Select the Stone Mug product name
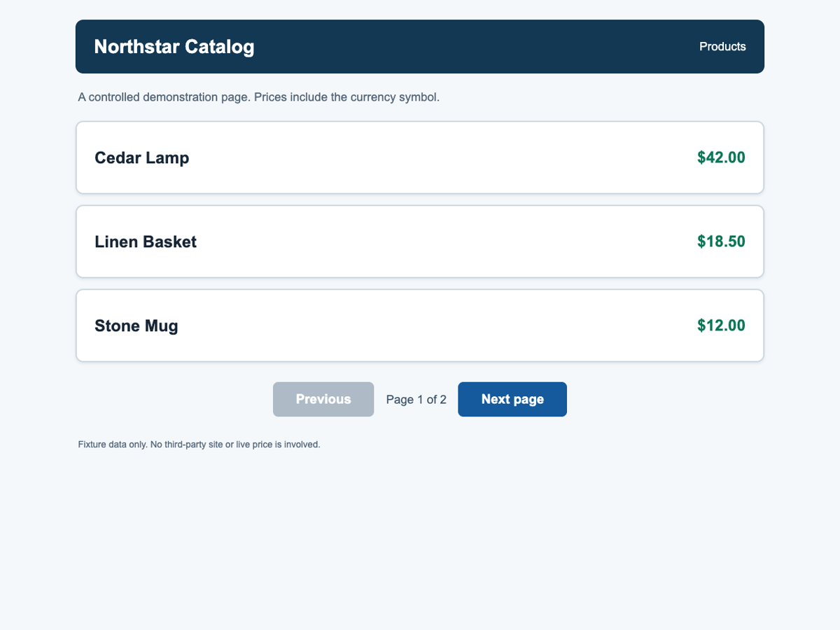Viewport: 840px width, 630px height. pyautogui.click(x=136, y=325)
